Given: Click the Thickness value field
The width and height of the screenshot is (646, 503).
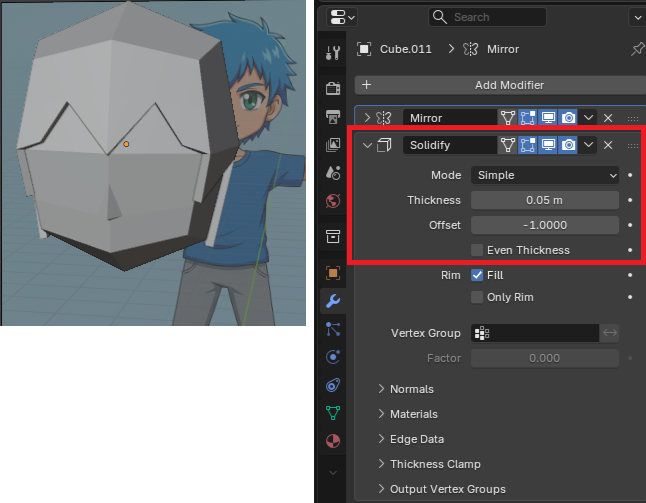Looking at the screenshot, I should 545,200.
